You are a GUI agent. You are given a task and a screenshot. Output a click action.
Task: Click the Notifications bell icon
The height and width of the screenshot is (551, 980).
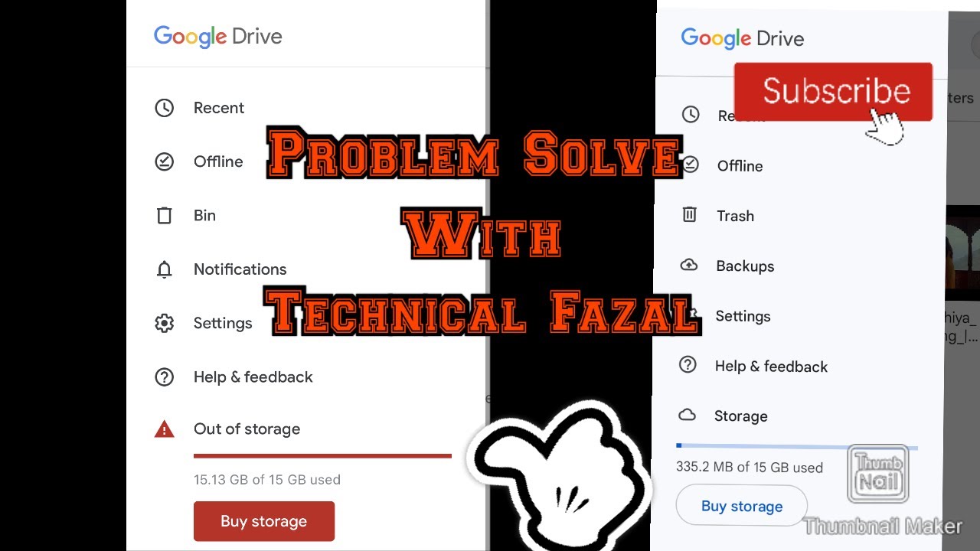(164, 269)
